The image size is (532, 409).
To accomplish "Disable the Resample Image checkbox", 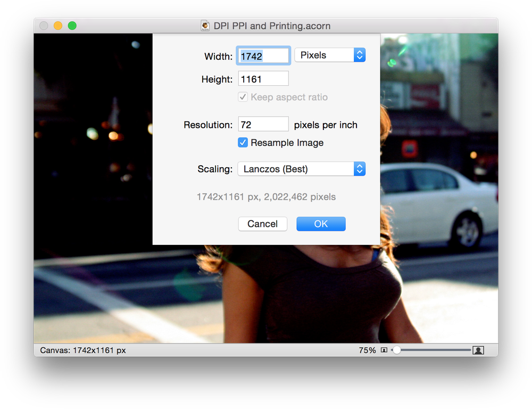I will click(243, 143).
